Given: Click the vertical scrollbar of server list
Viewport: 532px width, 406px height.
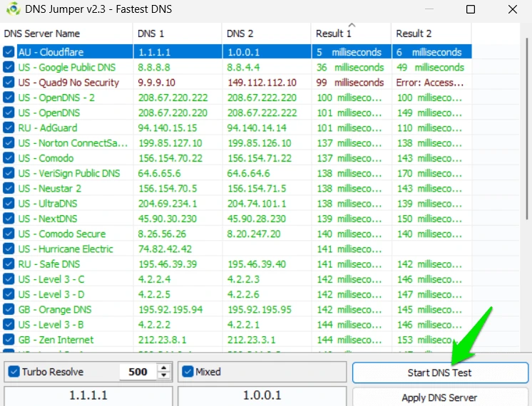Looking at the screenshot, I should click(x=526, y=129).
